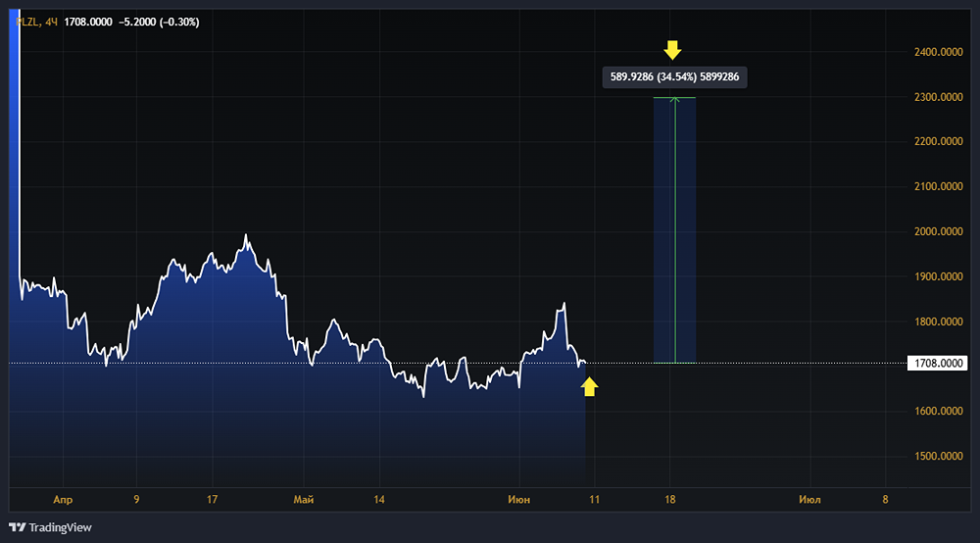Click the highlighted 1708.0000 current price label
This screenshot has width=980, height=543.
(x=939, y=364)
